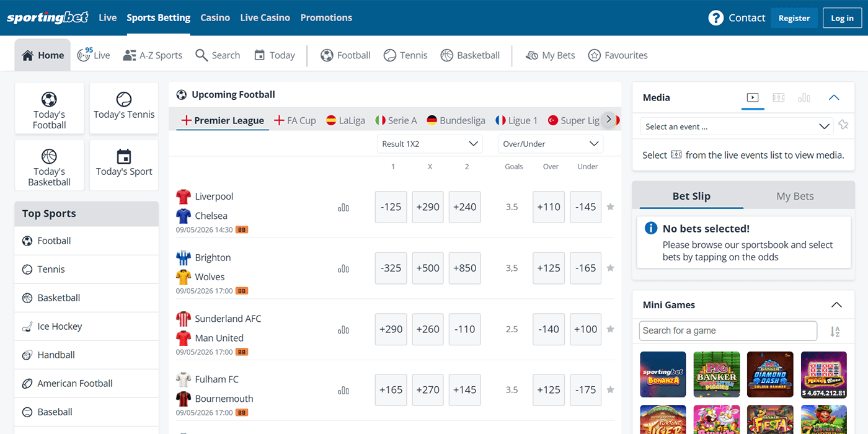Click the Register button
Screen dimensions: 868x434
click(794, 18)
